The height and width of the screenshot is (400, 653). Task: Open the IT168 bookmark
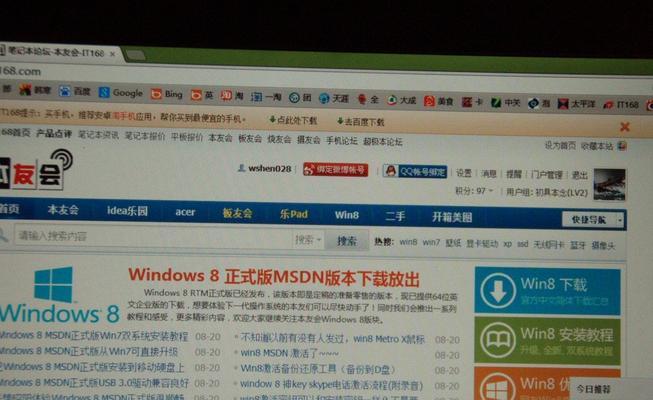[x=621, y=104]
